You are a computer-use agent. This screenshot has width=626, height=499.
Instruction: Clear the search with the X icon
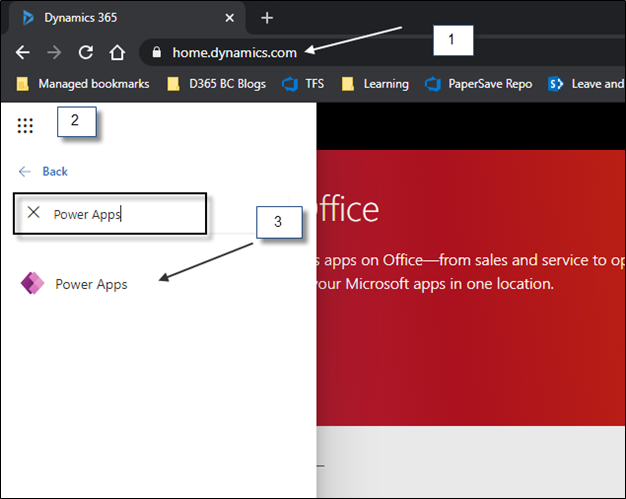tap(34, 212)
